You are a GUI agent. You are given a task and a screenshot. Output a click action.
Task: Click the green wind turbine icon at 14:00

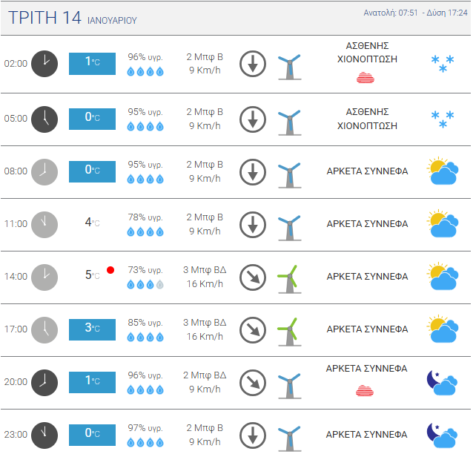(x=290, y=279)
